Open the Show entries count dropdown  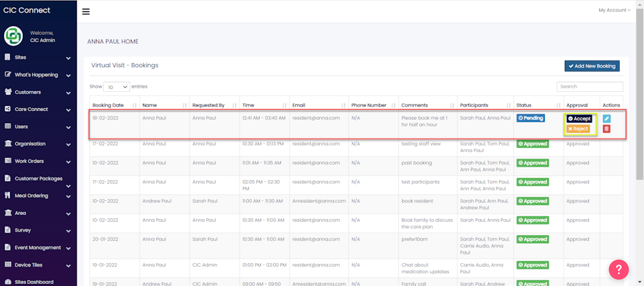tap(117, 87)
